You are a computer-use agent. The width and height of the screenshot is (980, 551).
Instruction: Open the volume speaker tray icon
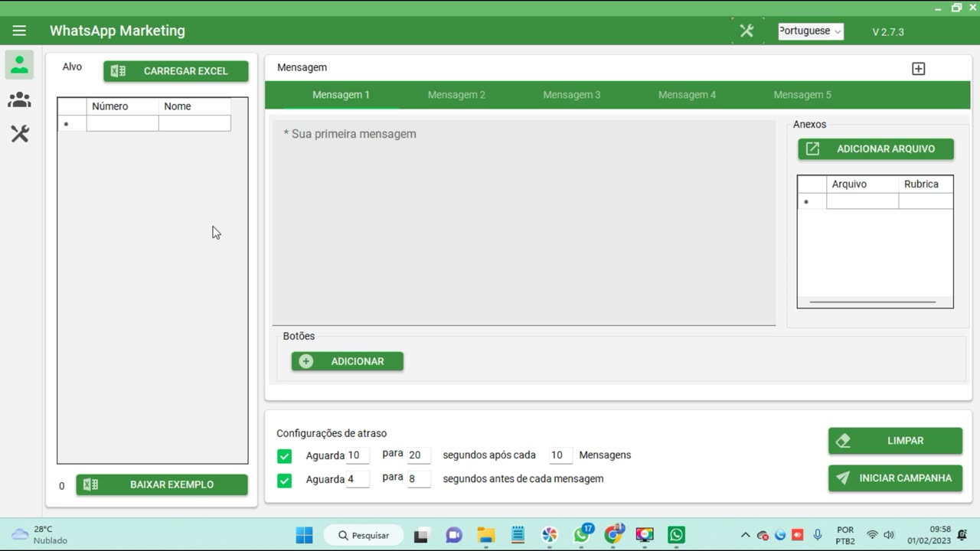coord(889,535)
